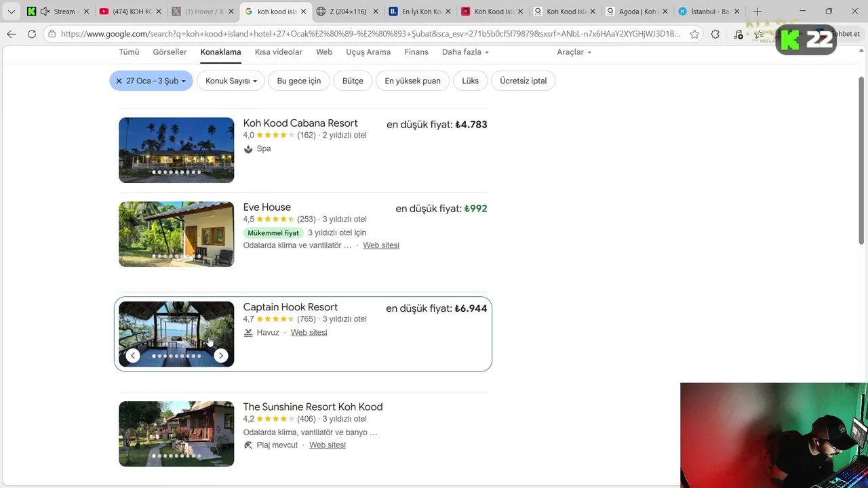Image resolution: width=868 pixels, height=488 pixels.
Task: Click the muted speaker icon on Stream tab
Action: click(45, 12)
